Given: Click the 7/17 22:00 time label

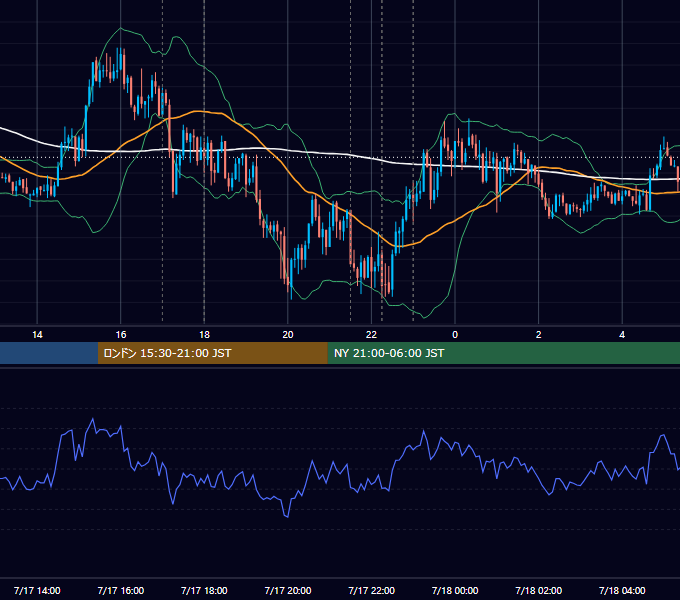Looking at the screenshot, I should tap(371, 590).
